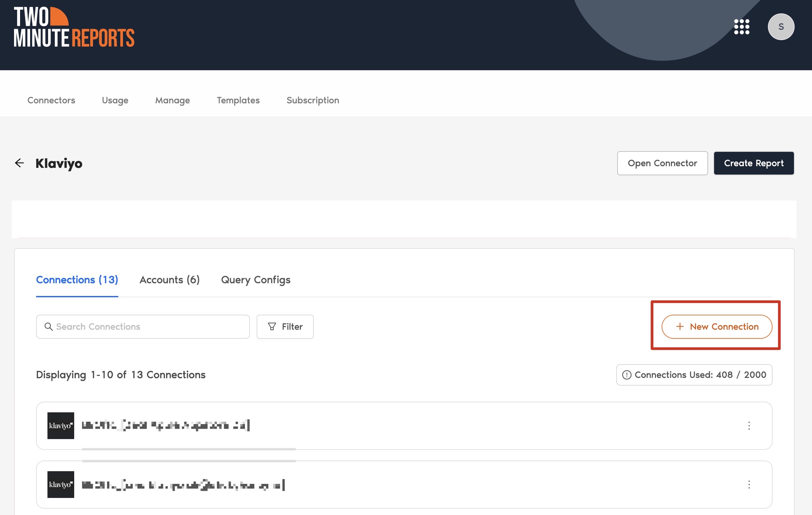Click the first connection's Klaviyo logo thumbnail
This screenshot has width=812, height=515.
click(x=61, y=426)
